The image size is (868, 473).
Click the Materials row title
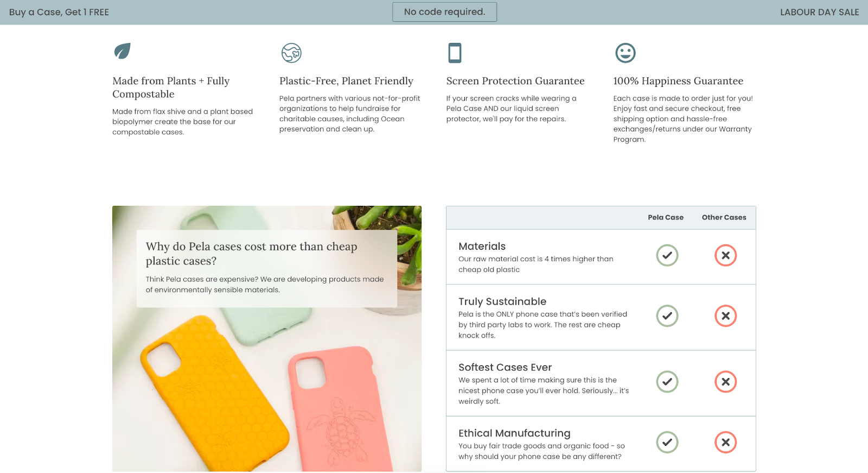pos(482,246)
